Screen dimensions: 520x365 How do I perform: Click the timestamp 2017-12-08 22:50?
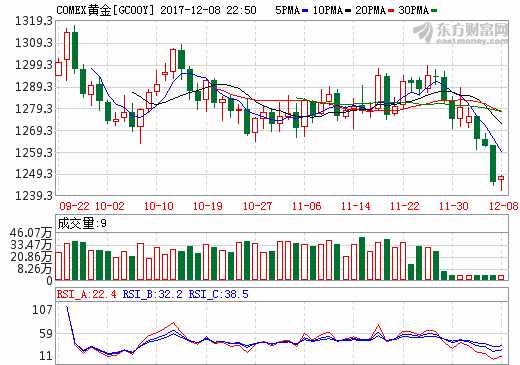pos(208,10)
